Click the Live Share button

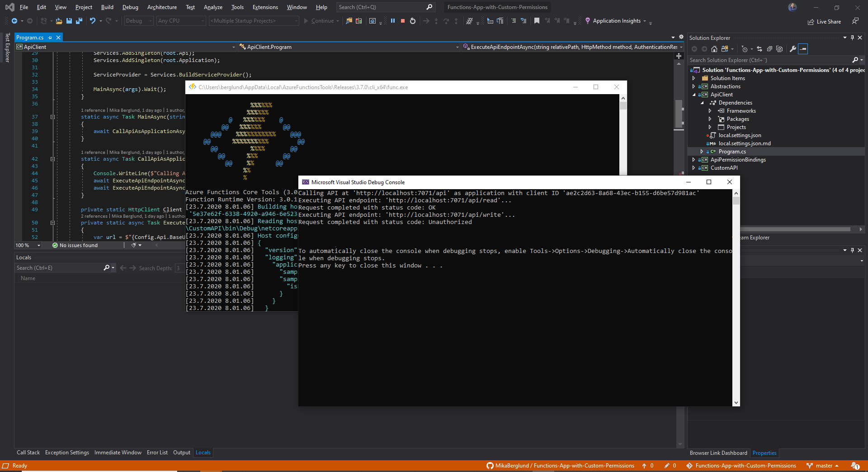(x=824, y=21)
